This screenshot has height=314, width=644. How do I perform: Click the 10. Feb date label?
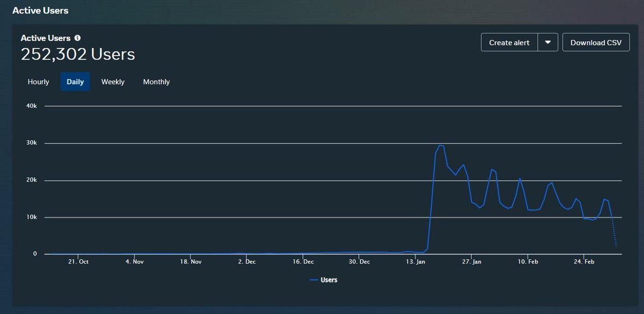coord(528,262)
